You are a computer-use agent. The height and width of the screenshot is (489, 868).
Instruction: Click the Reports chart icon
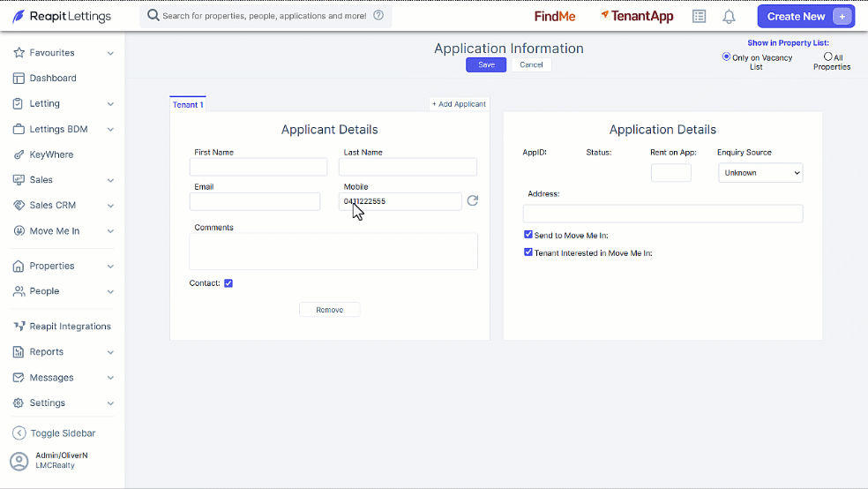19,351
